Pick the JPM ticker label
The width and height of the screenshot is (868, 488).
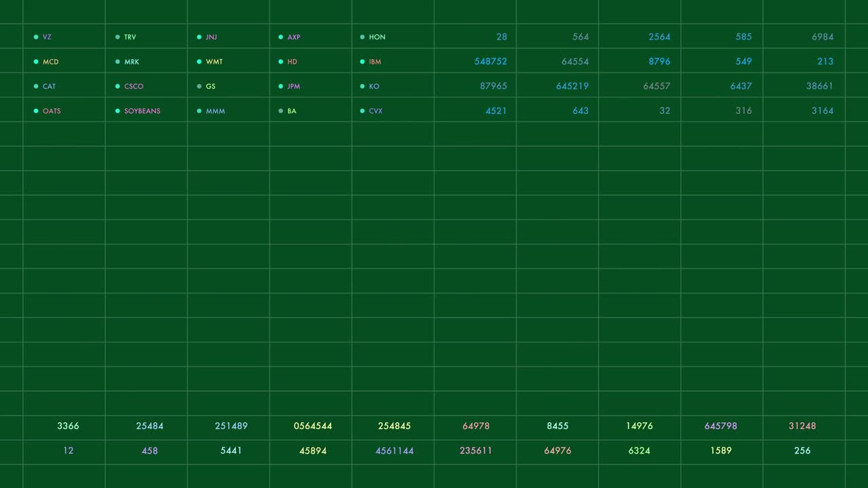294,86
